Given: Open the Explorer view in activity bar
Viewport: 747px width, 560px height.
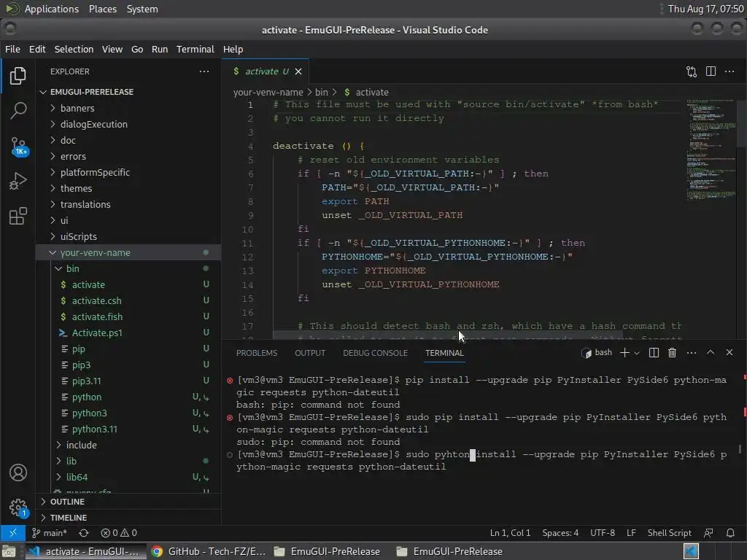Looking at the screenshot, I should 18,76.
